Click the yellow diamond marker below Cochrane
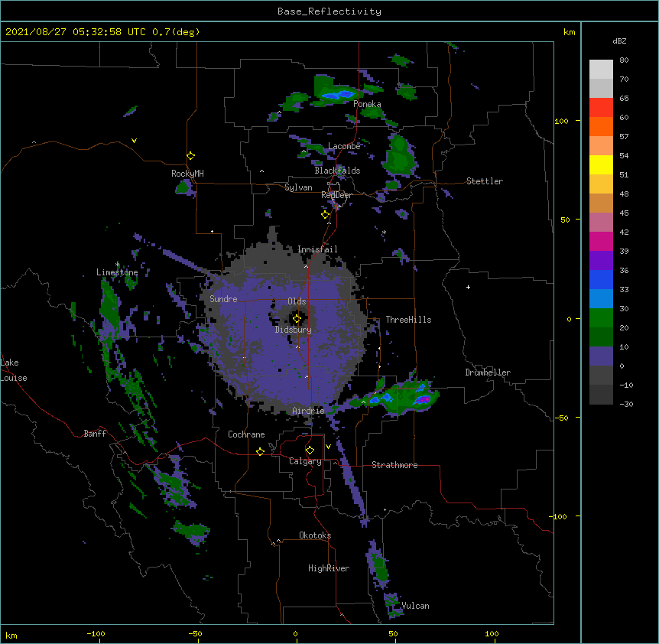The height and width of the screenshot is (644, 659). (x=260, y=451)
